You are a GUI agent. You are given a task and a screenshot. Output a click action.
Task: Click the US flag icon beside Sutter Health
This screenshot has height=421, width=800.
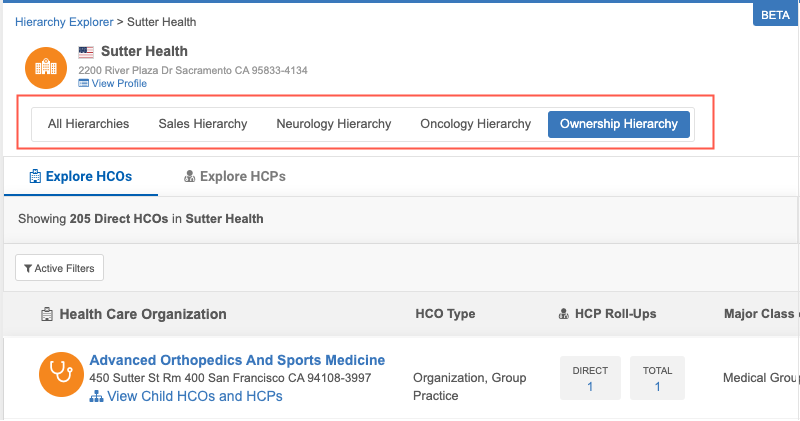click(86, 52)
